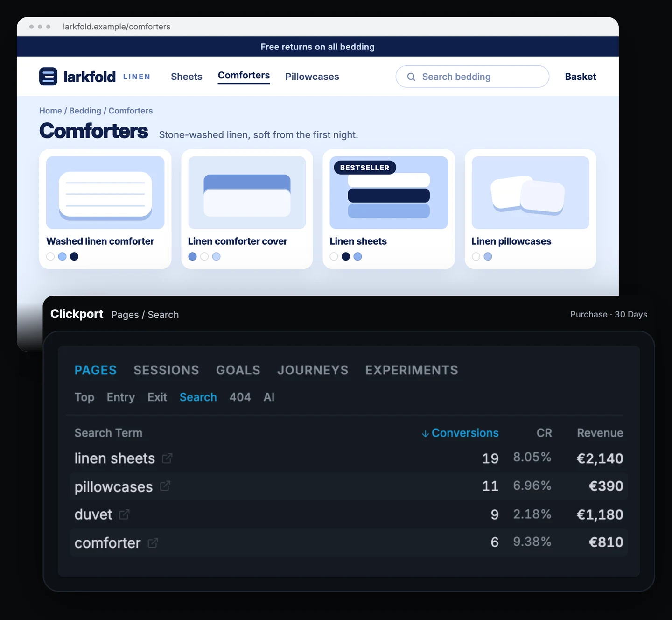This screenshot has width=672, height=620.
Task: Show the Exit pages sub-tab
Action: pos(157,397)
